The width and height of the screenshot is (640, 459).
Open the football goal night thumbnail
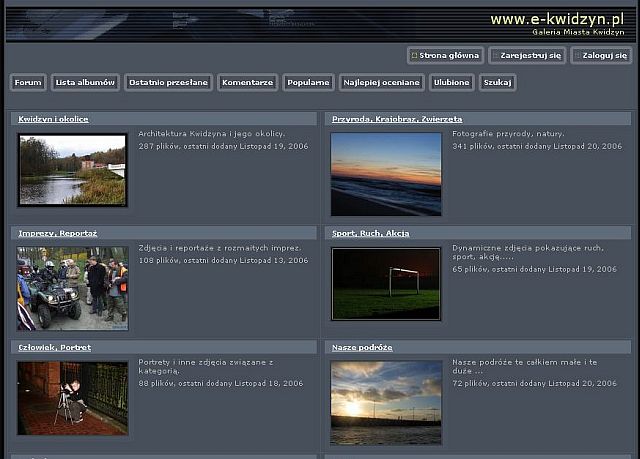(x=386, y=284)
